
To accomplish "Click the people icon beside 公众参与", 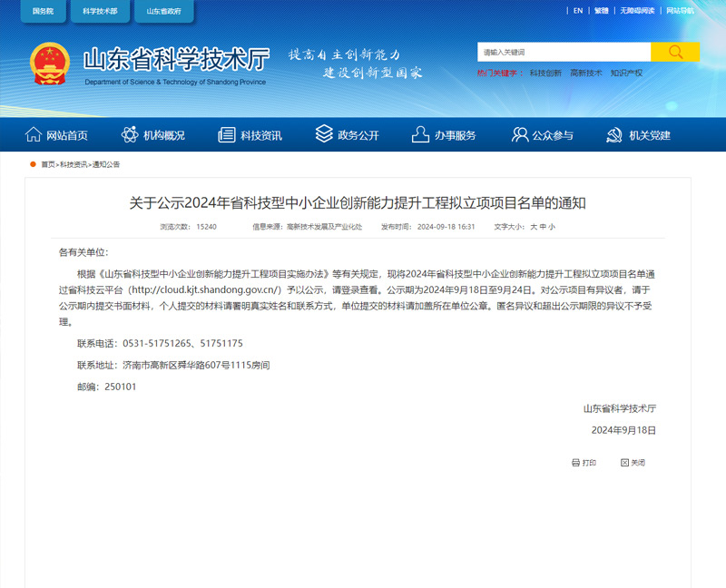I will click(519, 134).
